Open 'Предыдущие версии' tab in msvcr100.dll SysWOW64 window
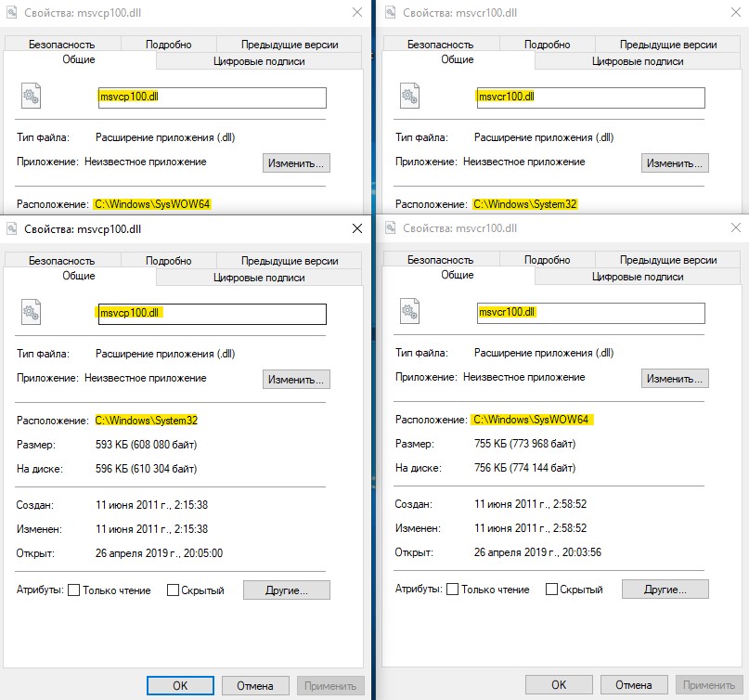Screen dimensions: 749x700 coord(668,259)
